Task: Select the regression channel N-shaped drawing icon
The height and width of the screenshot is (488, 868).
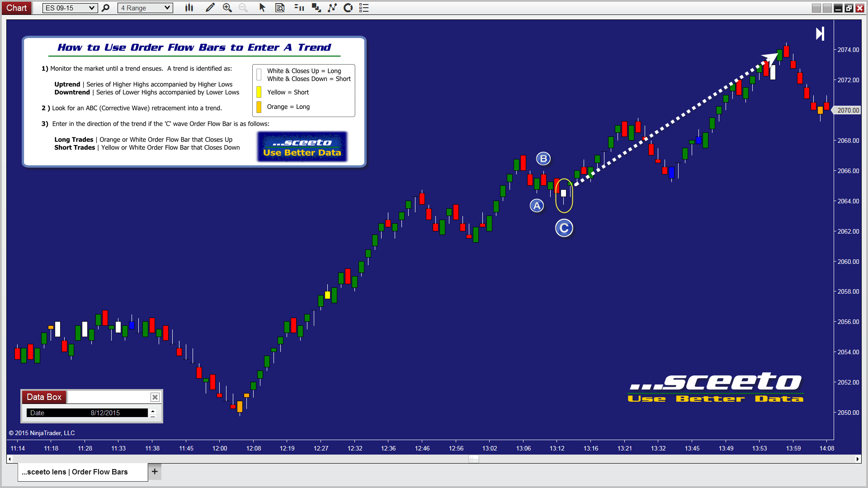Action: point(332,8)
